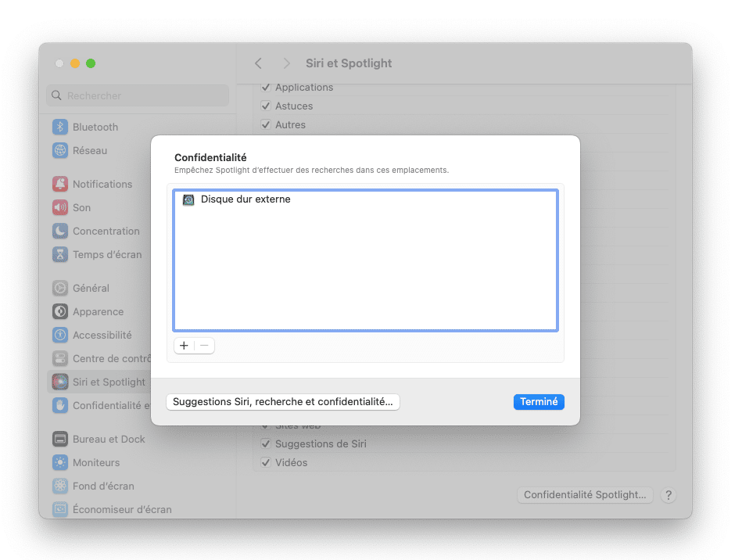Uncheck the Vidéos checkbox
This screenshot has height=560, width=742.
(266, 462)
